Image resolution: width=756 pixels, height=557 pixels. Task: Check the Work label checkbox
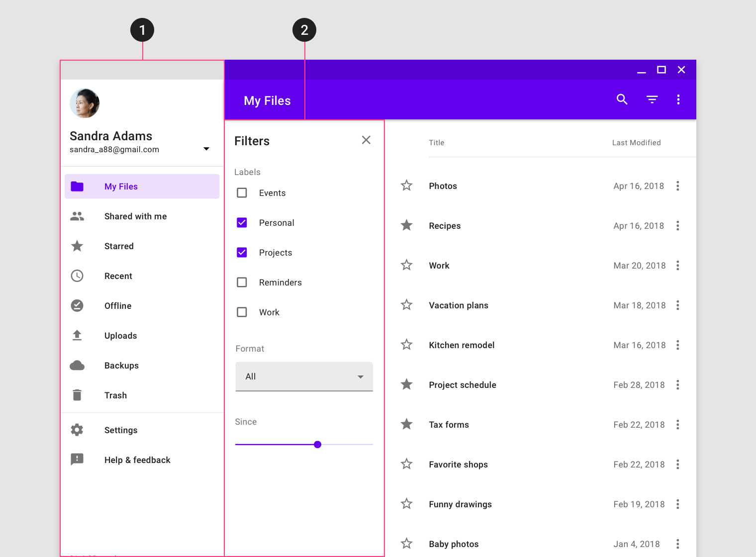tap(242, 312)
